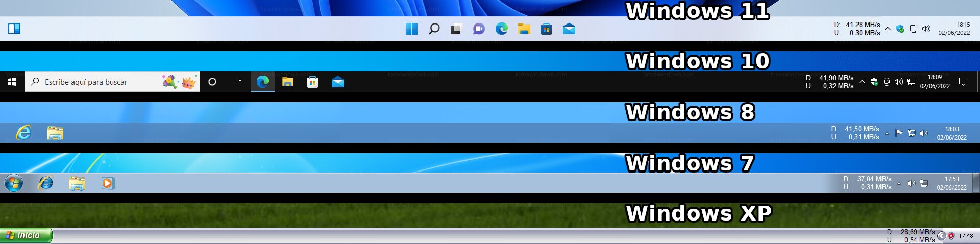Expand hidden tray icons on Windows 11
This screenshot has height=244, width=980.
pyautogui.click(x=888, y=29)
